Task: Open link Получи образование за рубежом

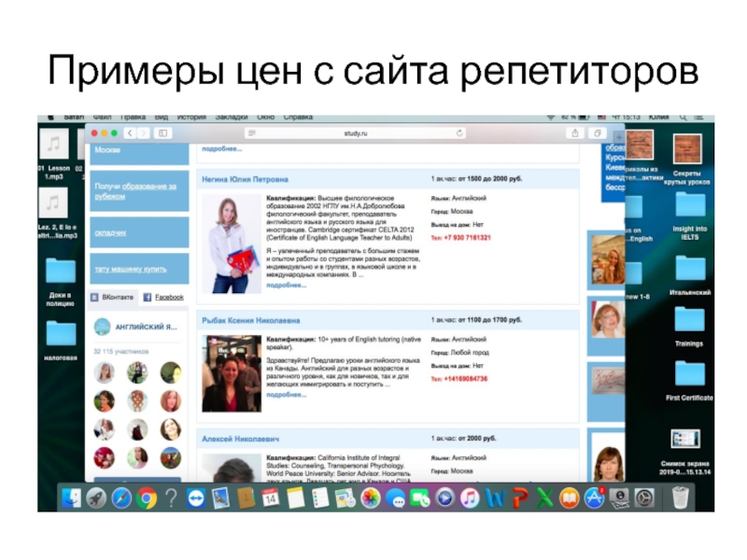Action: click(135, 191)
